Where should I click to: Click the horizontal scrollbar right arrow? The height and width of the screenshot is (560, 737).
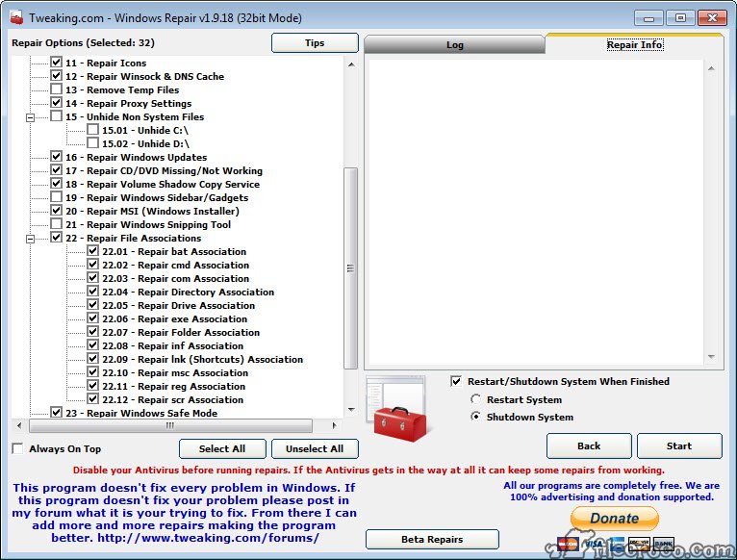[334, 425]
